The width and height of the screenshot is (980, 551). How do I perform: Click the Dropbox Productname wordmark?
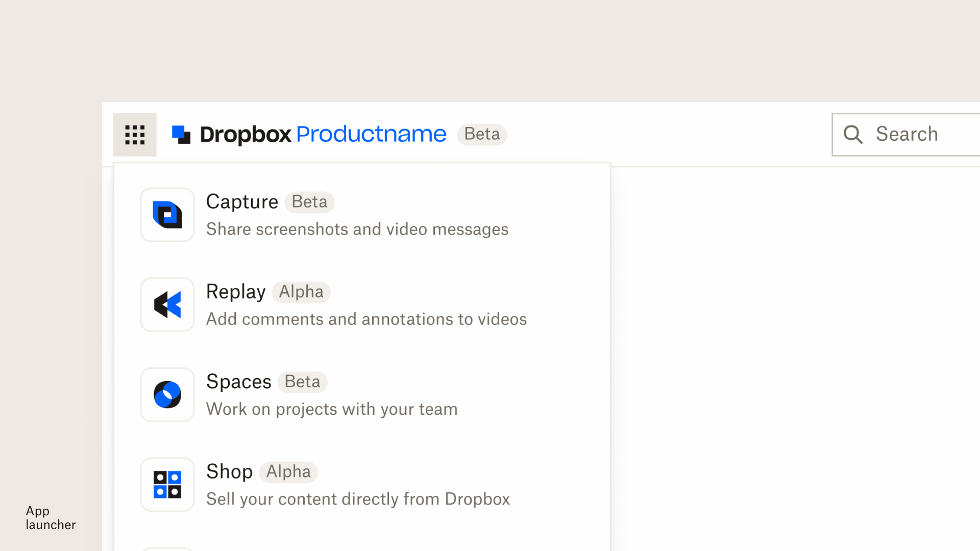(323, 135)
